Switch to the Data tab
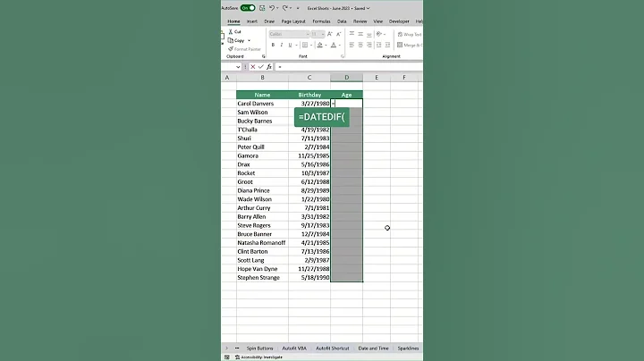The height and width of the screenshot is (361, 644). [342, 21]
